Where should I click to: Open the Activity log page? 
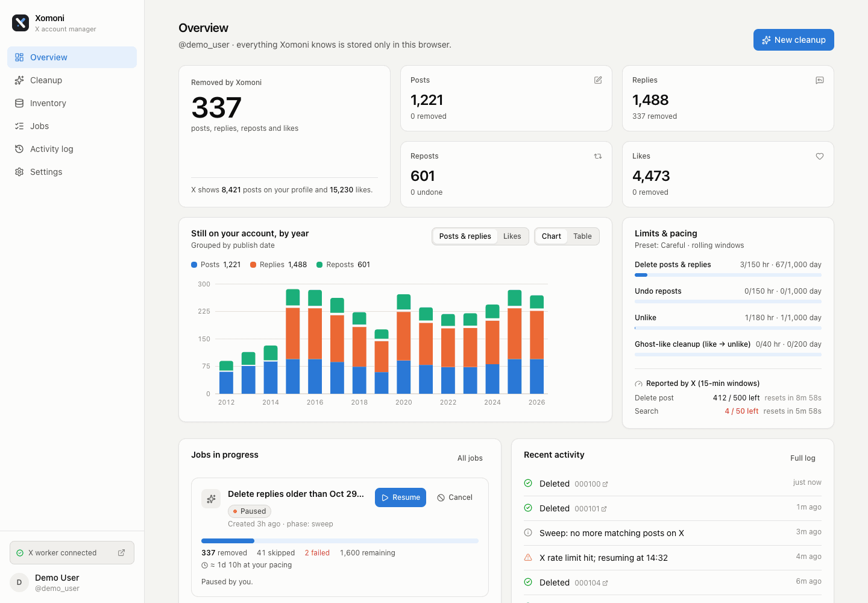point(72,149)
